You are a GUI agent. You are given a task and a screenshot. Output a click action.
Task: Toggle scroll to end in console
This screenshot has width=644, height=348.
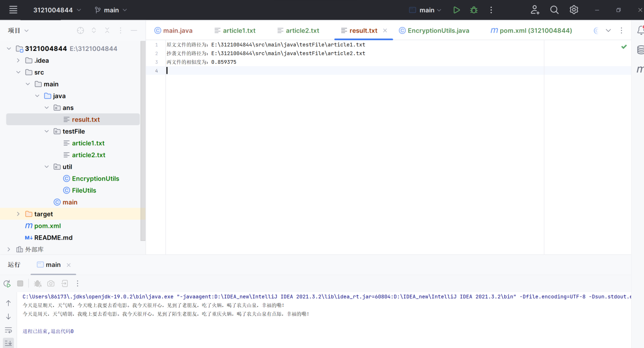[x=8, y=343]
